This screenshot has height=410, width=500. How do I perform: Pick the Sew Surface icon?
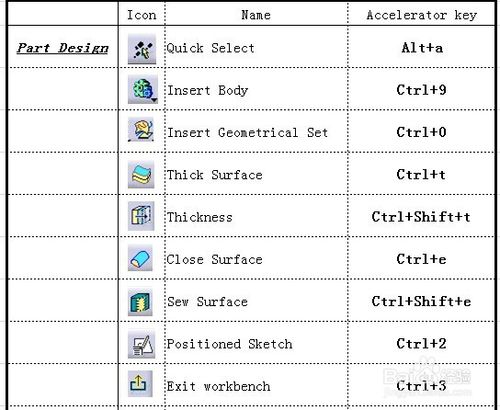140,302
